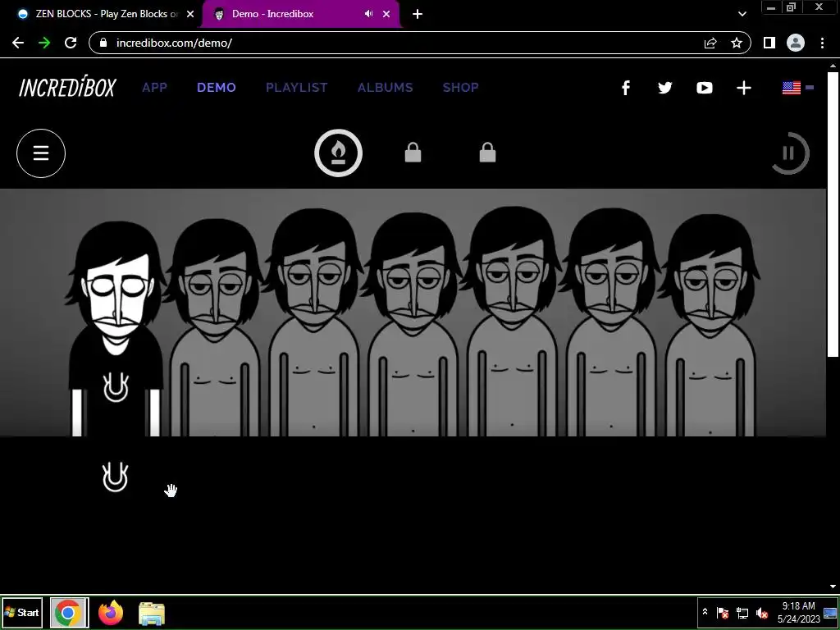Click the first locked version padlock
840x630 pixels.
coord(413,153)
